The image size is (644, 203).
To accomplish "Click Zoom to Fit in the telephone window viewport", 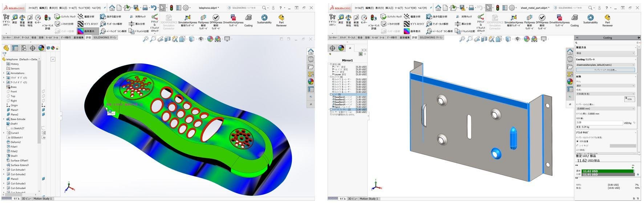I will [146, 39].
